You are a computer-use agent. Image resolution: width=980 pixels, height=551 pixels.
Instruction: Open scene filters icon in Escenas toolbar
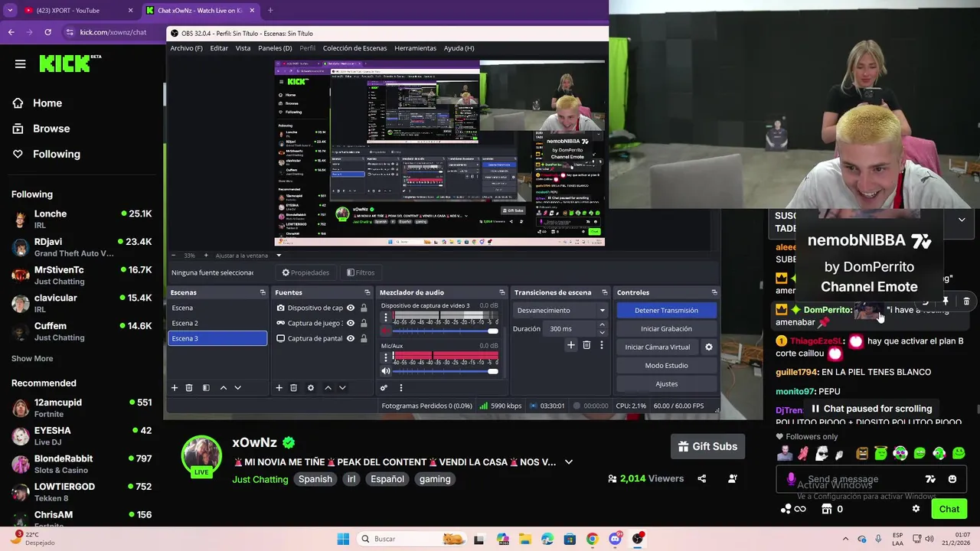click(206, 388)
